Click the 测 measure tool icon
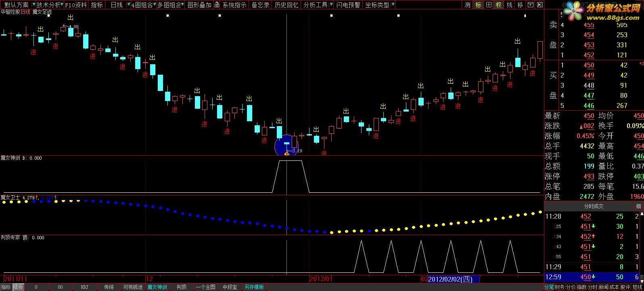Viewport: 644px width, 291px height. 468,5
